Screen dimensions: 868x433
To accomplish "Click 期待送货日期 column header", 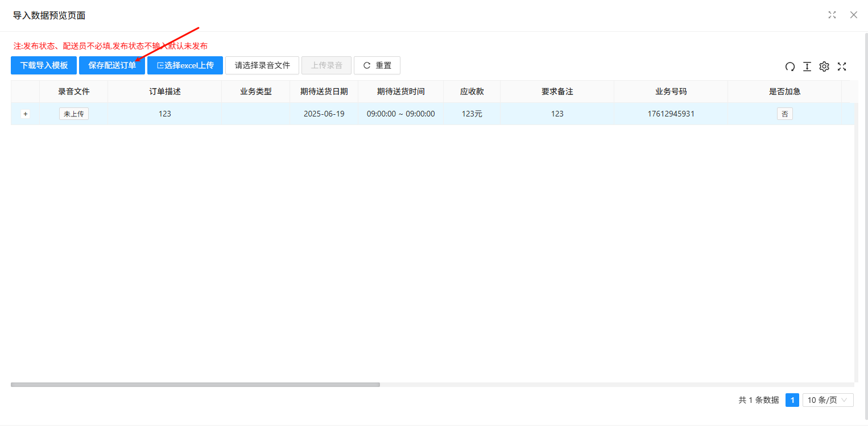I will point(324,91).
